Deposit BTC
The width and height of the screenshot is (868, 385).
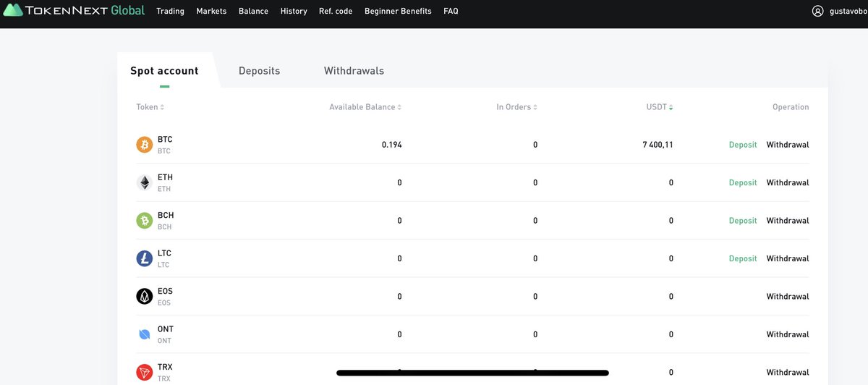pos(743,145)
